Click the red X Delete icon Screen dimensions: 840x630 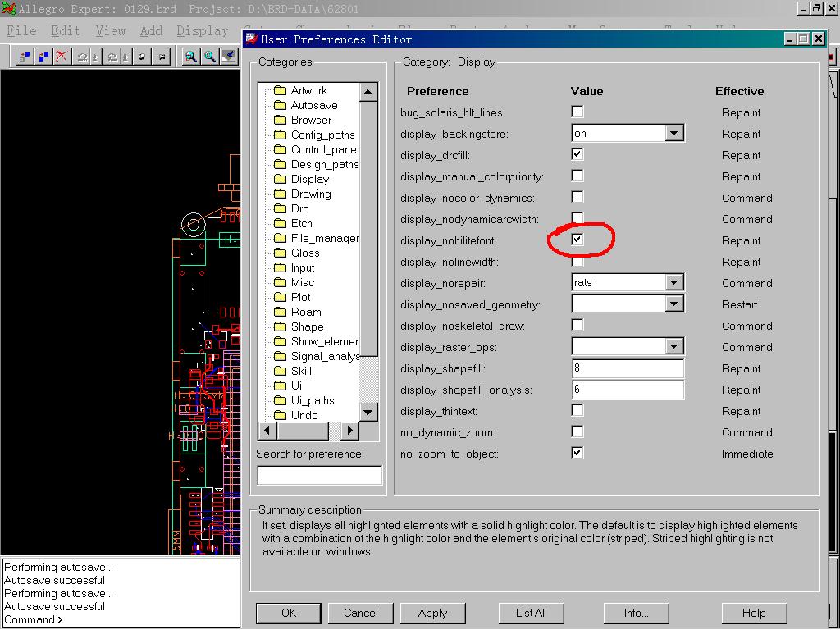tap(62, 57)
